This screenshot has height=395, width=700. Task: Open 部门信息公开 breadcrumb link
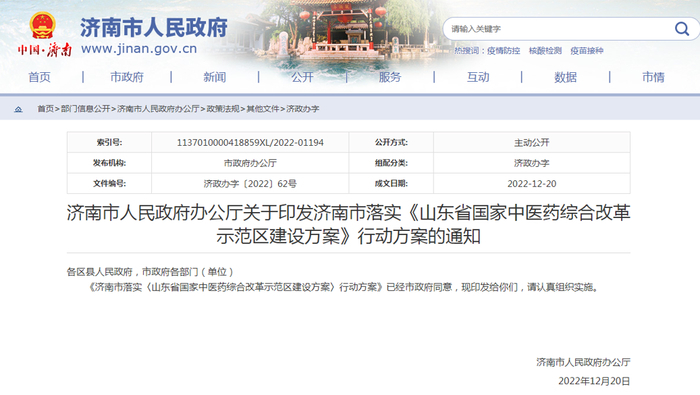[85, 109]
